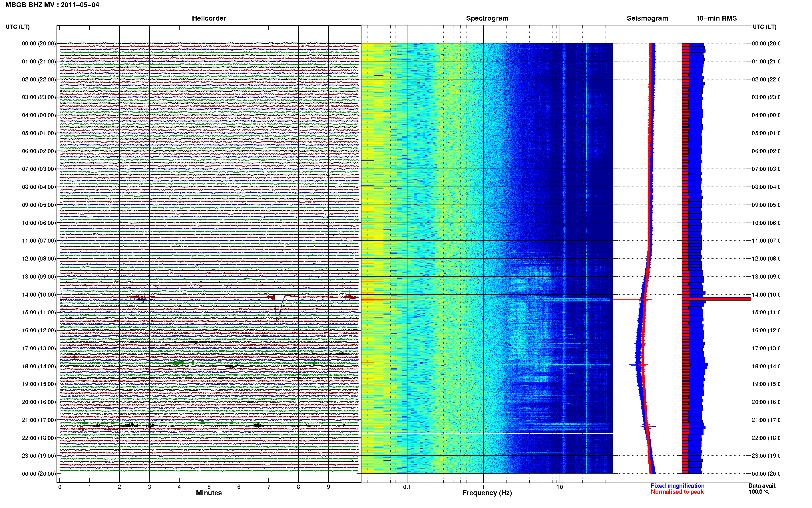The image size is (812, 508).
Task: Click left time label '00:00 (20:00)' at top
Action: tap(39, 43)
